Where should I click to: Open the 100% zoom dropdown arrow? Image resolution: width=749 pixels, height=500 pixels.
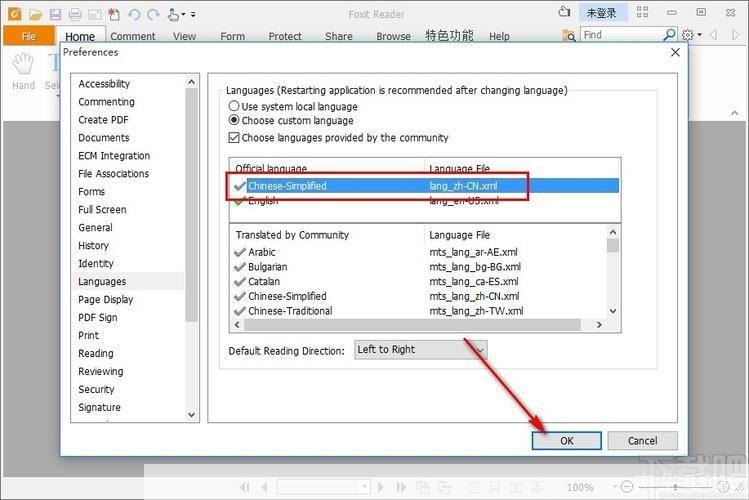pyautogui.click(x=615, y=487)
